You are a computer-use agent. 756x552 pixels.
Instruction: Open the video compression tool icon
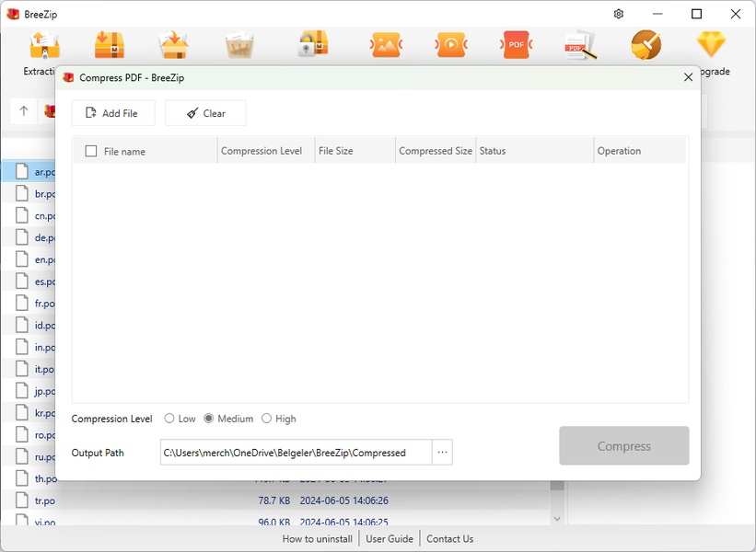point(450,44)
